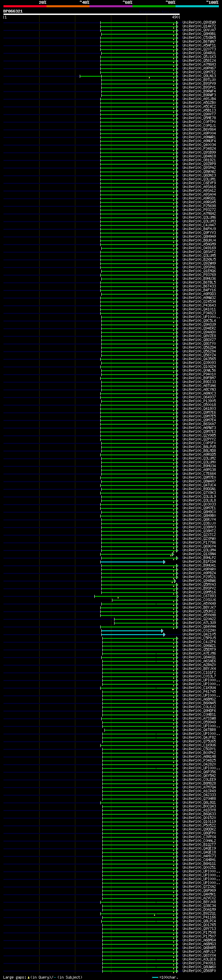Click the cyan ~100% identity color segment
222x980 pixels.
[x=197, y=6]
